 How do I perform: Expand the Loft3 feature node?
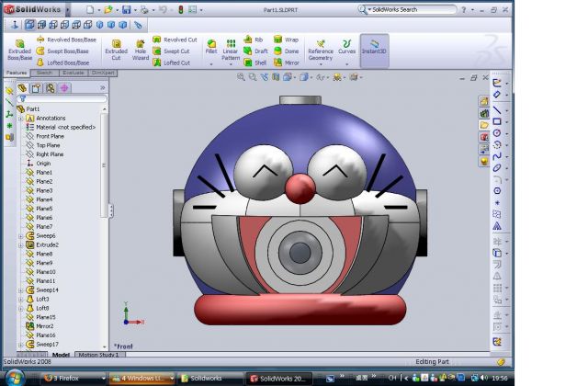21,300
